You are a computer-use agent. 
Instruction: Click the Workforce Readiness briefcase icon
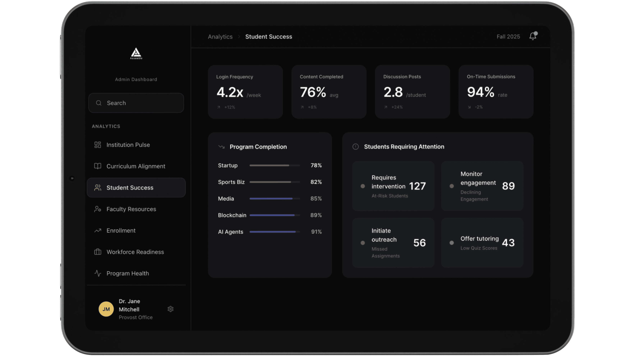click(98, 252)
